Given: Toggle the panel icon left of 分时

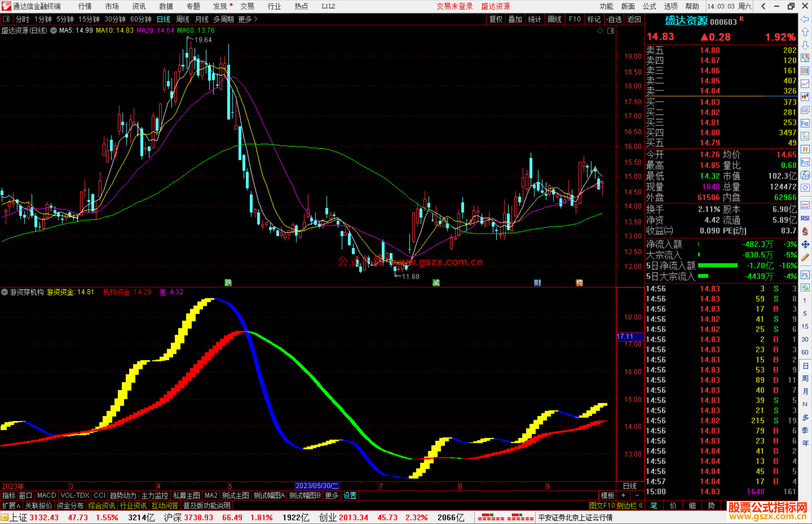Looking at the screenshot, I should tap(6, 19).
